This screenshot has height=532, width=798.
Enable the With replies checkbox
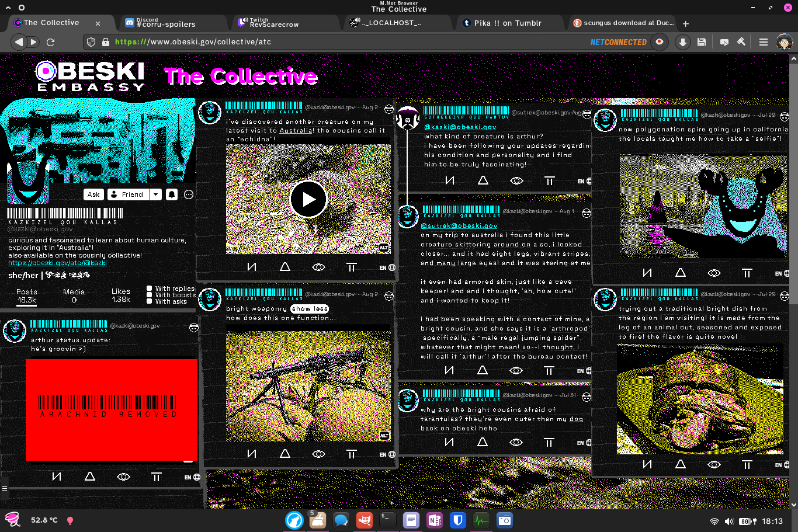click(150, 288)
